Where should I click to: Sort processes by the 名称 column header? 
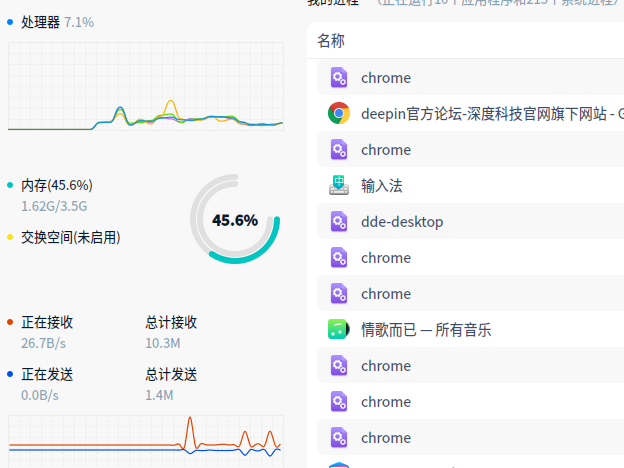tap(331, 40)
